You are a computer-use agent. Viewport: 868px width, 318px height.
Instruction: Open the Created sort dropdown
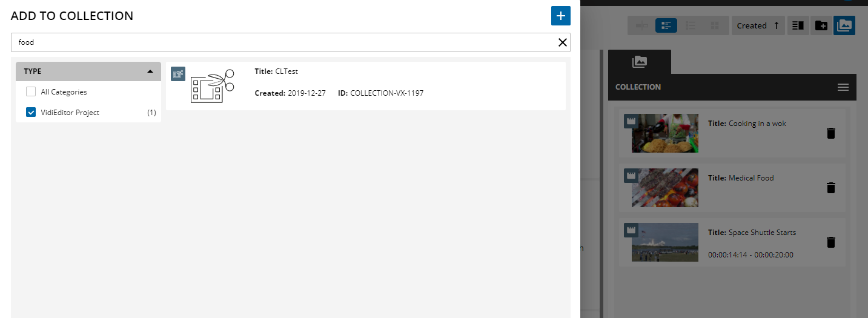click(x=751, y=25)
